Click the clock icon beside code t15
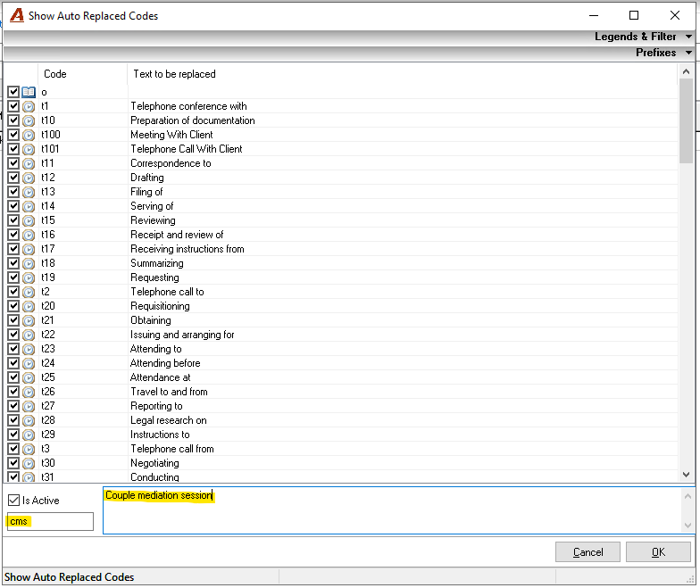The image size is (700, 588). click(29, 221)
